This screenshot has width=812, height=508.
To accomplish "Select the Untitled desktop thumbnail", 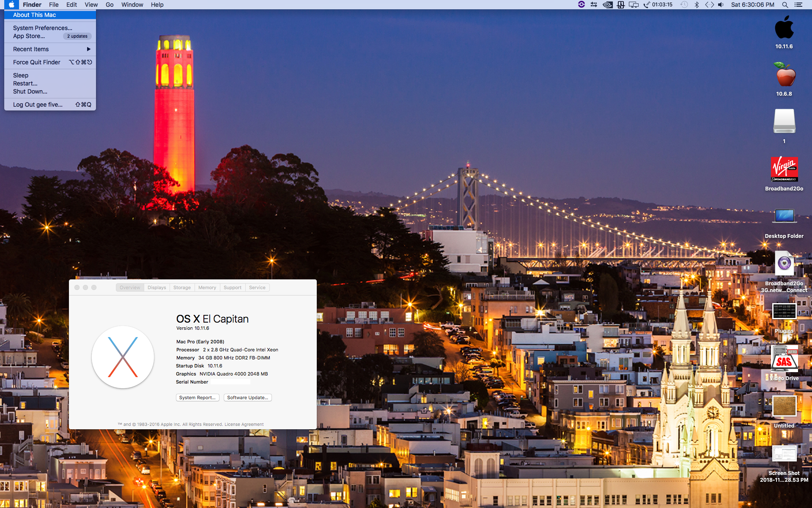I will tap(785, 406).
